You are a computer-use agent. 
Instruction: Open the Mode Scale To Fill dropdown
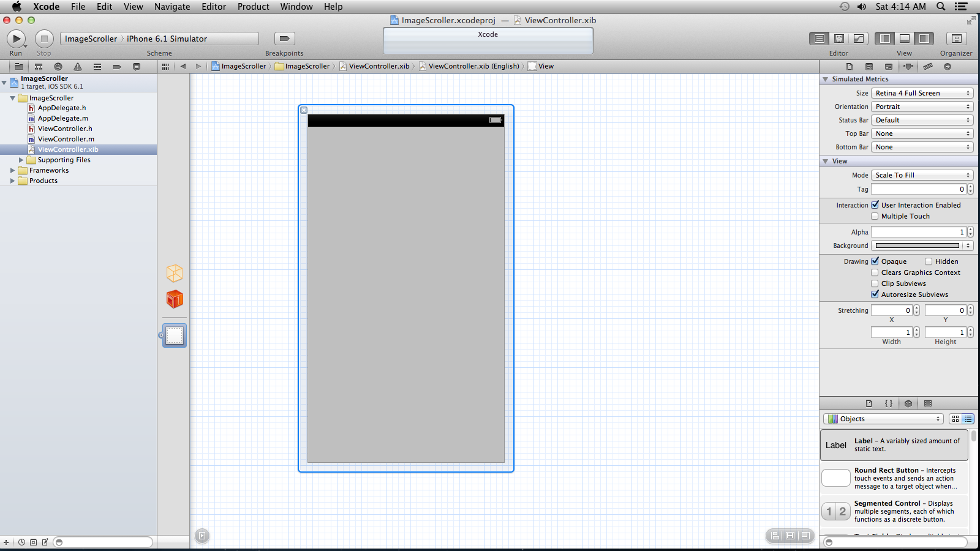point(922,175)
